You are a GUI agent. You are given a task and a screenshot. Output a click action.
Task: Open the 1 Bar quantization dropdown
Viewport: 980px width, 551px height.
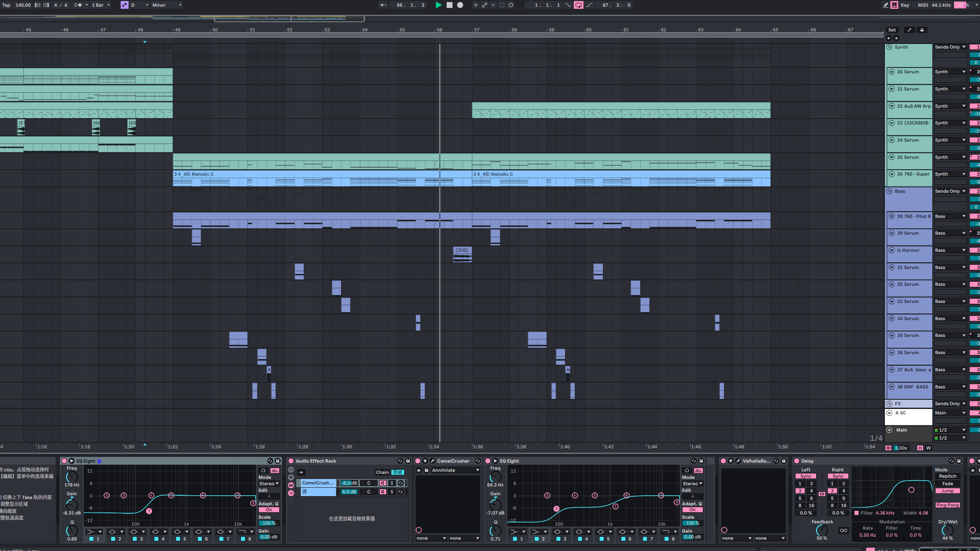tap(101, 5)
